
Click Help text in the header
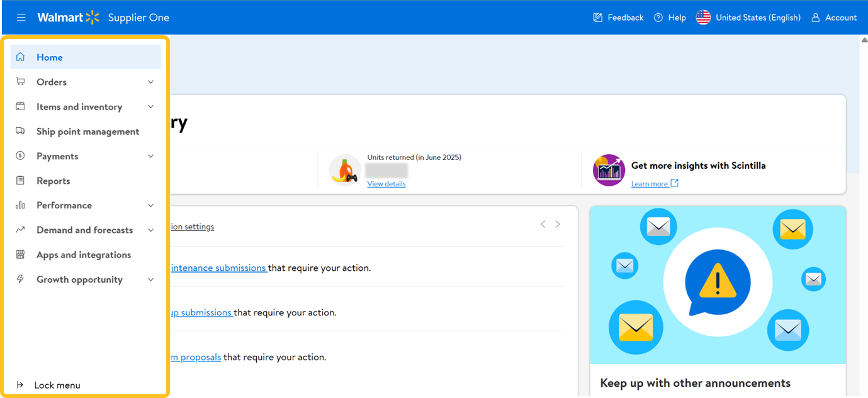pyautogui.click(x=677, y=18)
